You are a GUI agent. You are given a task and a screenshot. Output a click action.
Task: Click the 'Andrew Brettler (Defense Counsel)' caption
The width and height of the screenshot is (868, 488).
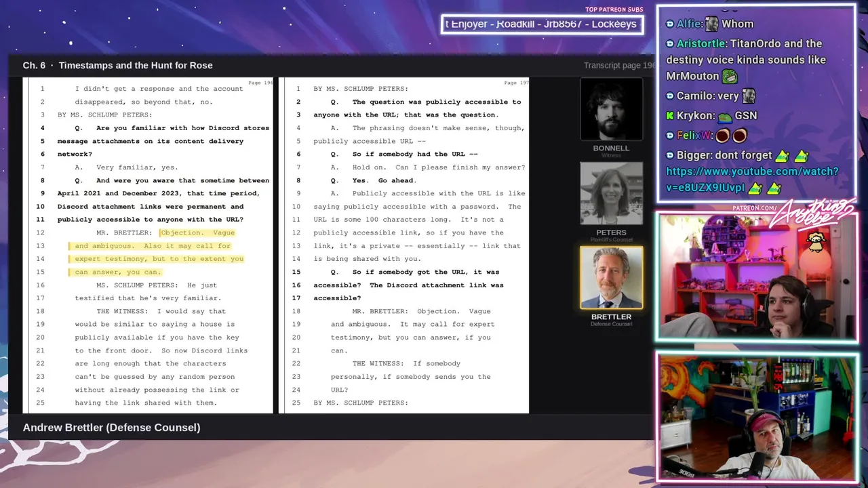(x=111, y=427)
